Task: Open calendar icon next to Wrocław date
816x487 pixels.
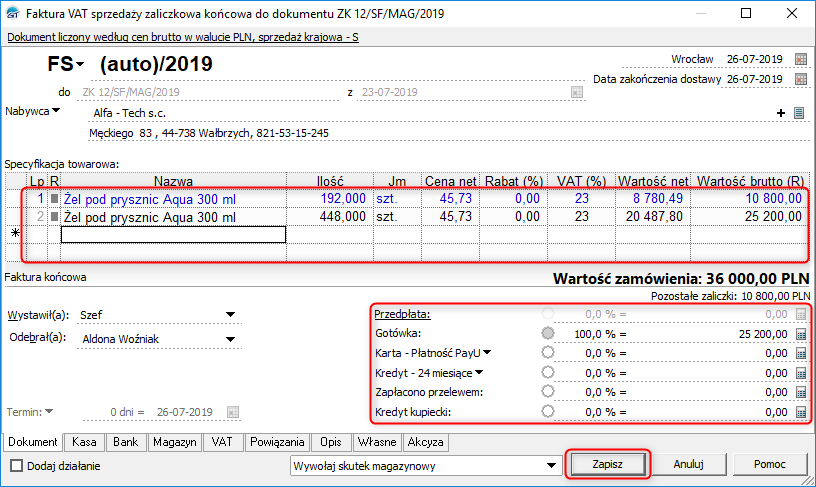Action: click(x=800, y=59)
